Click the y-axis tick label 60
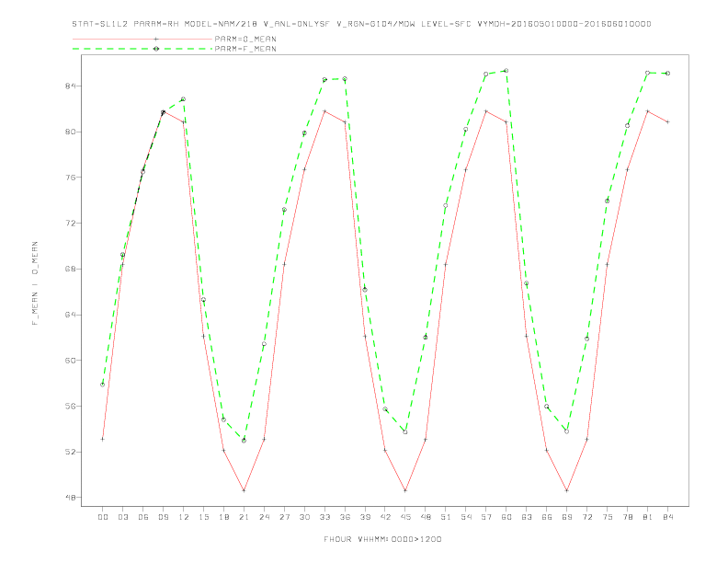The image size is (728, 563). click(70, 361)
